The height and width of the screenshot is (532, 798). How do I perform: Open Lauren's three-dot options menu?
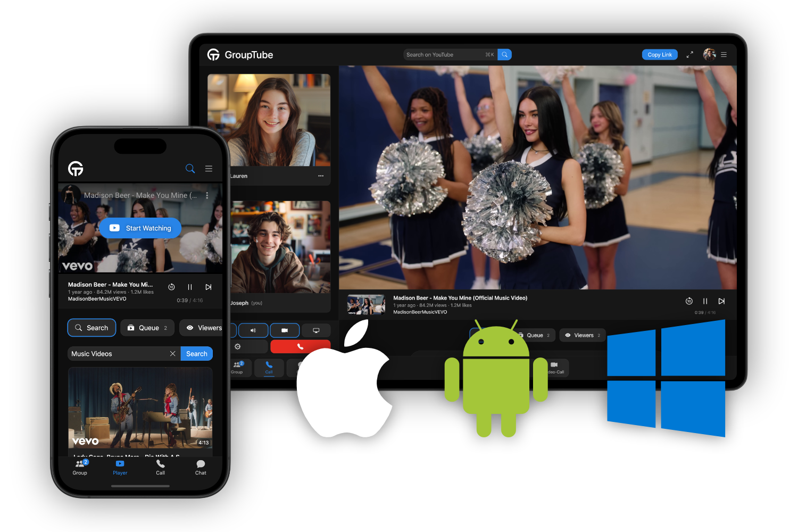tap(321, 176)
